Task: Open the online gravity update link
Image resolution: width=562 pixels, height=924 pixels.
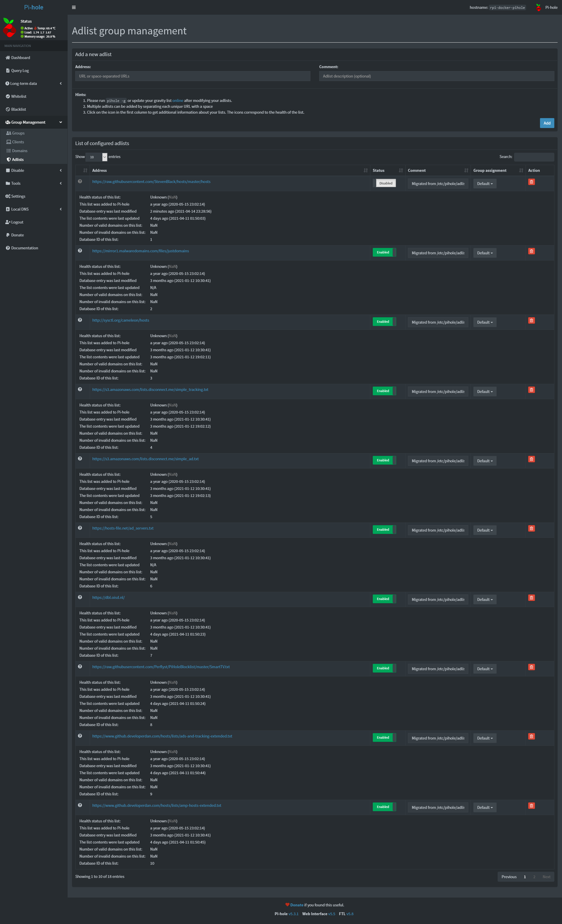Action: pyautogui.click(x=178, y=100)
